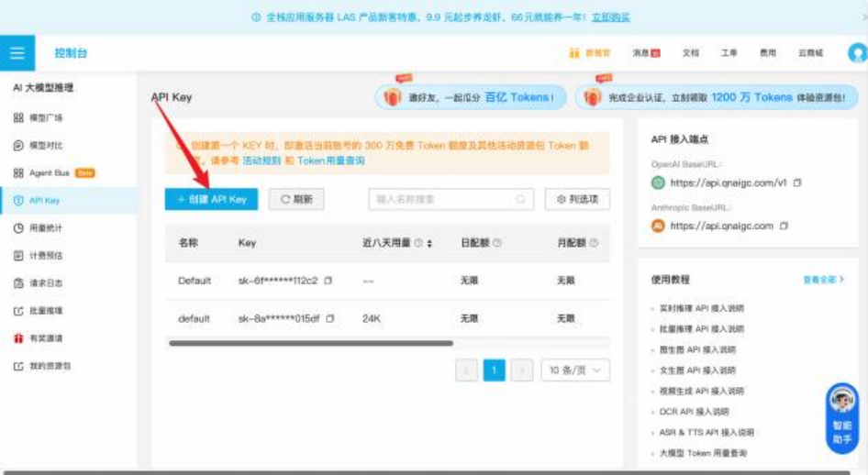
Task: Open ASR & TTS API 接入说明 tutorial
Action: [707, 432]
